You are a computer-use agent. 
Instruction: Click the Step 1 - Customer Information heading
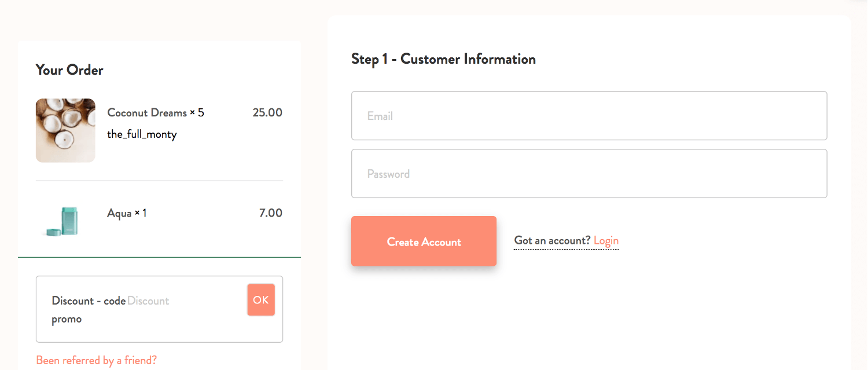pyautogui.click(x=443, y=59)
